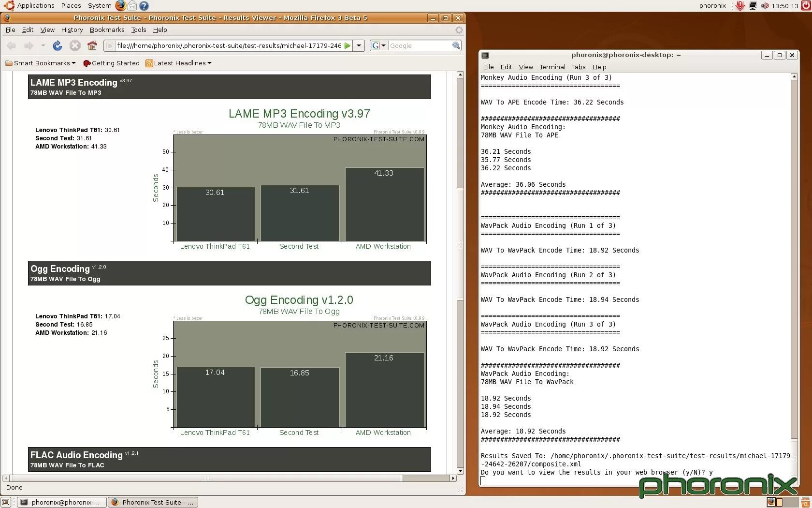Viewport: 812px width, 508px height.
Task: Open the Places menu in top panel
Action: 71,6
